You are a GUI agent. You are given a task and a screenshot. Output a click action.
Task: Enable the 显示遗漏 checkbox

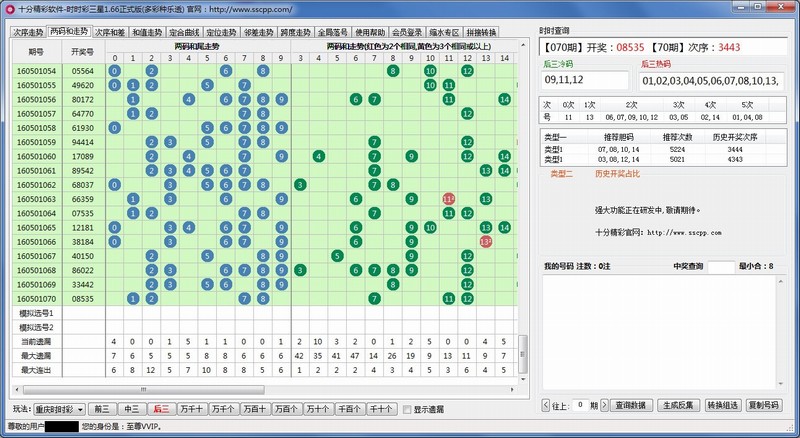[406, 409]
